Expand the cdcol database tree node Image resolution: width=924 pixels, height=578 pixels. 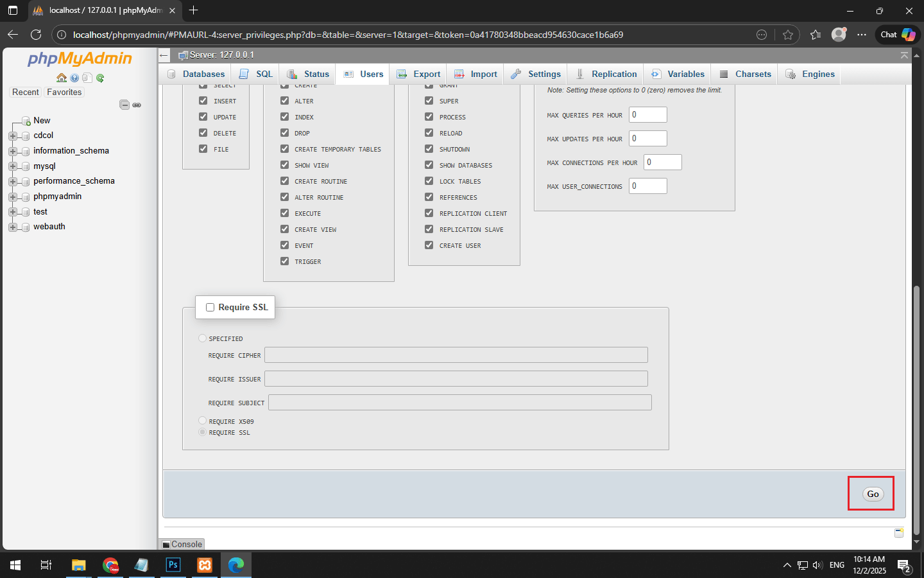[12, 136]
